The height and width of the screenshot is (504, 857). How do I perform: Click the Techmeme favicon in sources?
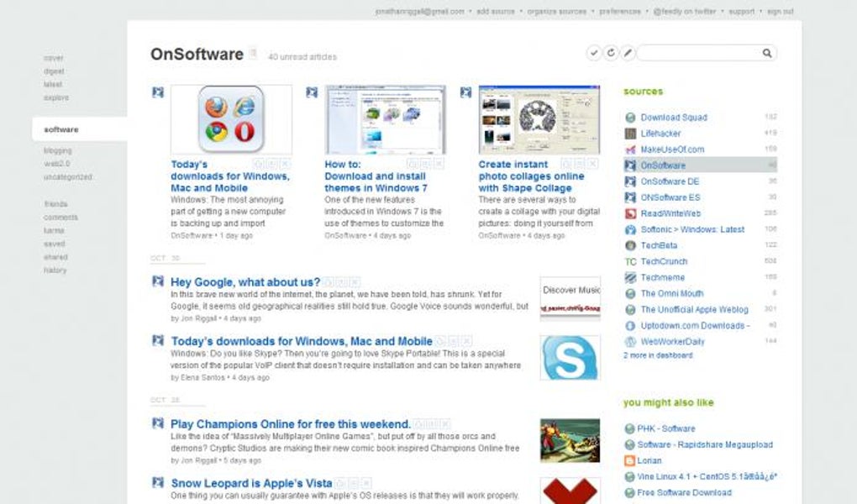[x=630, y=278]
